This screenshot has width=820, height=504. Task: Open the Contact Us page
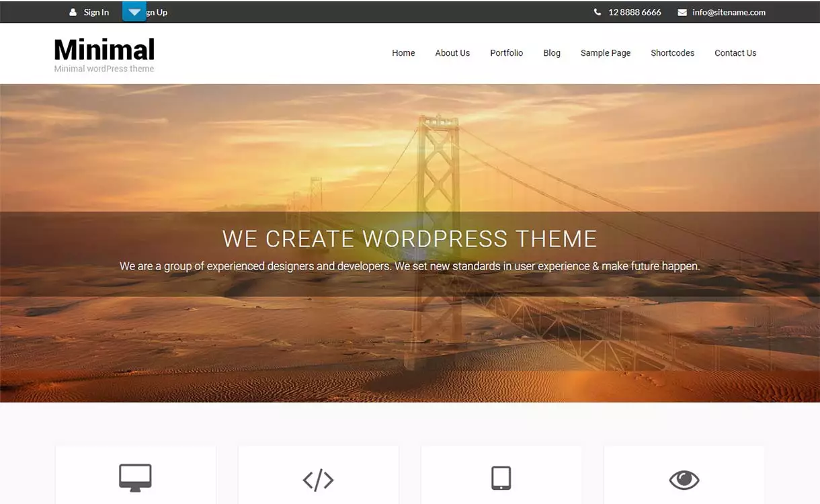pyautogui.click(x=735, y=52)
